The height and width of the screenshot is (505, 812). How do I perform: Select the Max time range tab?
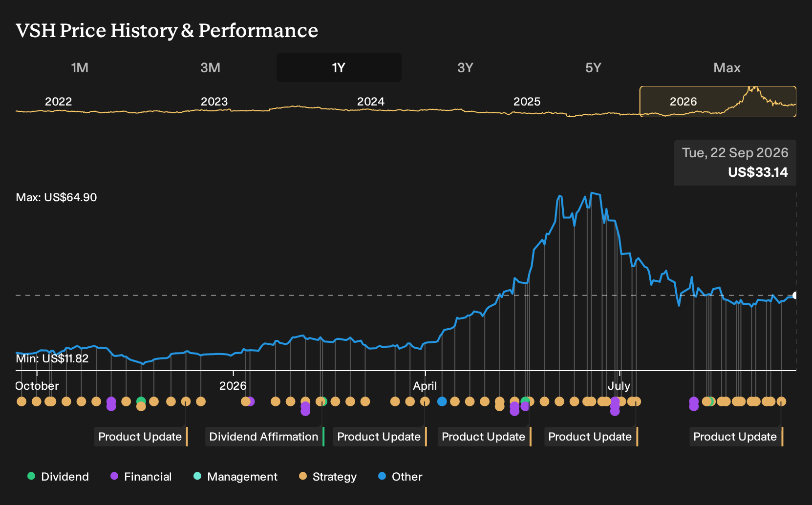[727, 67]
